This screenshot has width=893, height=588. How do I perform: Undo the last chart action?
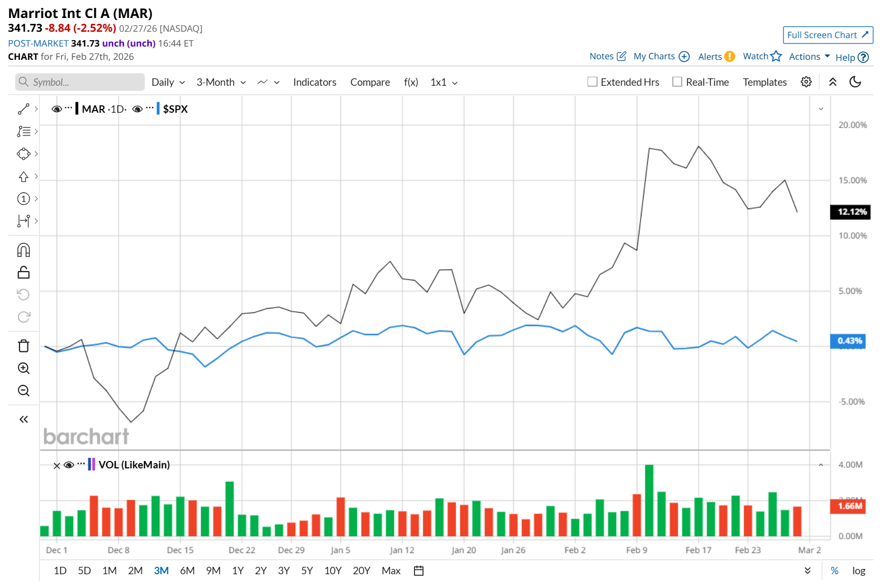(23, 294)
